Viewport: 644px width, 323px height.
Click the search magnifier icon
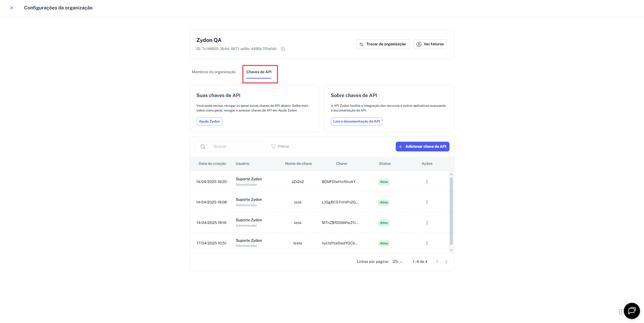click(203, 147)
